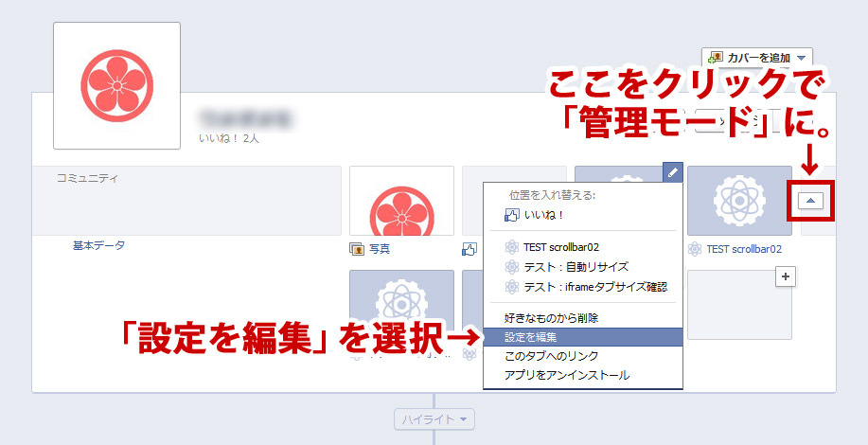Click このタブへのリンク menu item
Viewport: 868px width, 445px height.
click(583, 356)
